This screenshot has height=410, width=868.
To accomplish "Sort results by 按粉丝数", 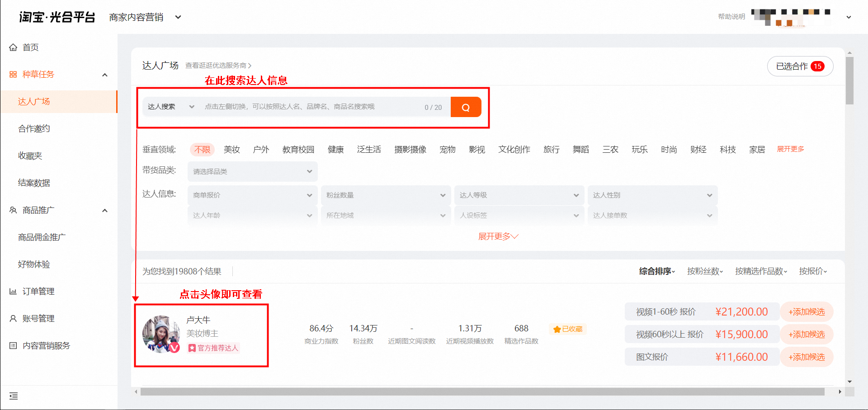I will [705, 271].
